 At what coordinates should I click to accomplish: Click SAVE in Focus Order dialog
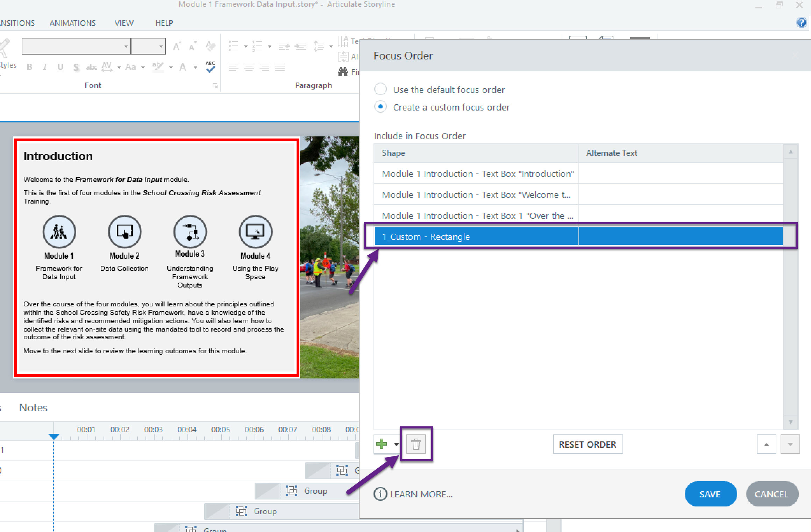pyautogui.click(x=711, y=494)
